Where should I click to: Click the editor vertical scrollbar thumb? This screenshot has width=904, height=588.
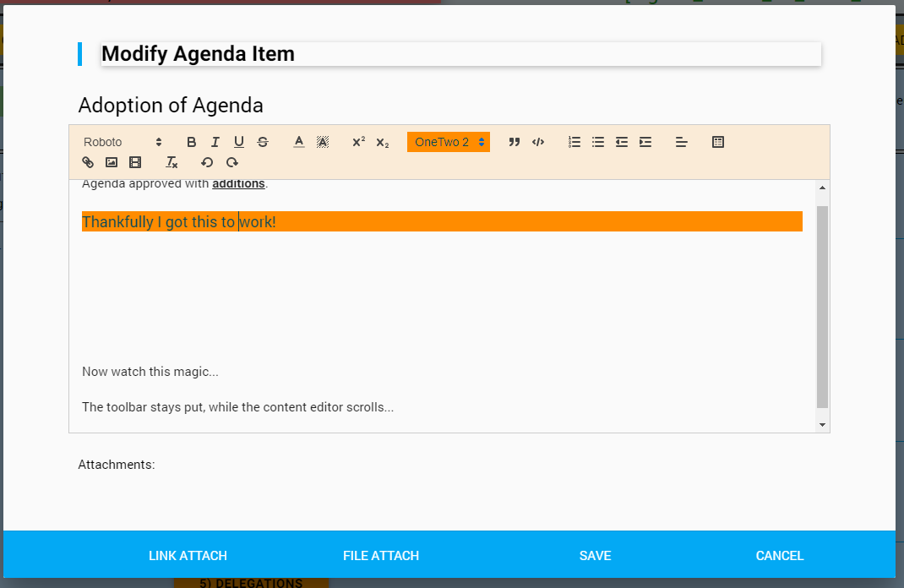822,307
